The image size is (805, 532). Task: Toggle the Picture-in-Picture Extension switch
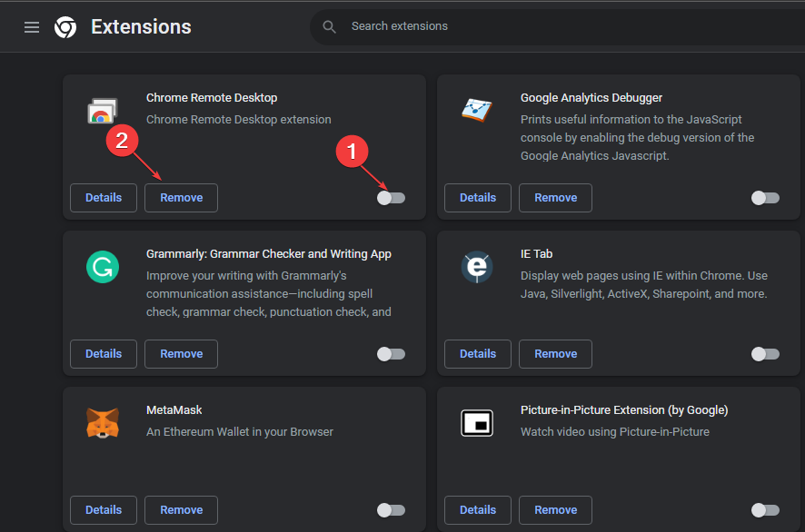(x=765, y=510)
